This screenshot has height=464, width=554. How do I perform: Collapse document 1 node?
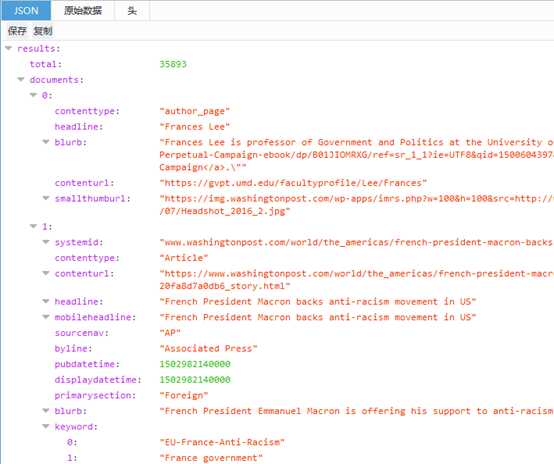coord(34,226)
